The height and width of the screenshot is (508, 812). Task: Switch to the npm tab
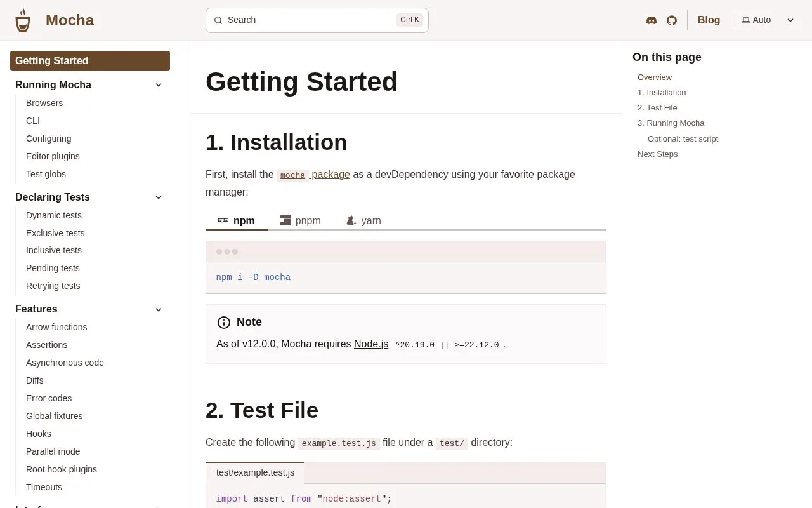[x=237, y=220]
